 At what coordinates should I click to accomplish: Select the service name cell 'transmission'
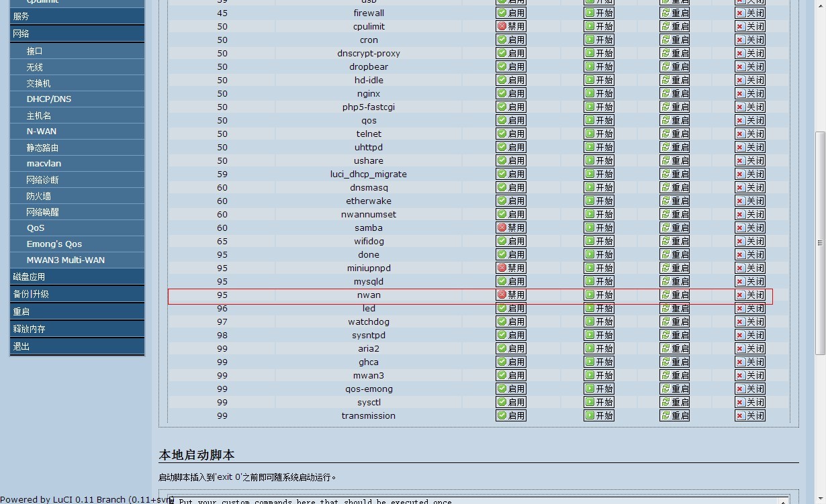pos(369,415)
